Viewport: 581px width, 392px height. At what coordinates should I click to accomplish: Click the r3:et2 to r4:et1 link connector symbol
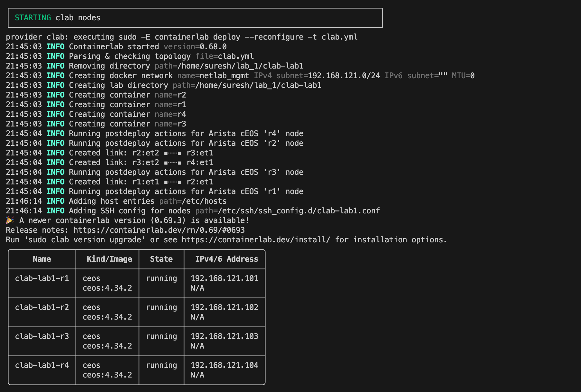point(173,163)
